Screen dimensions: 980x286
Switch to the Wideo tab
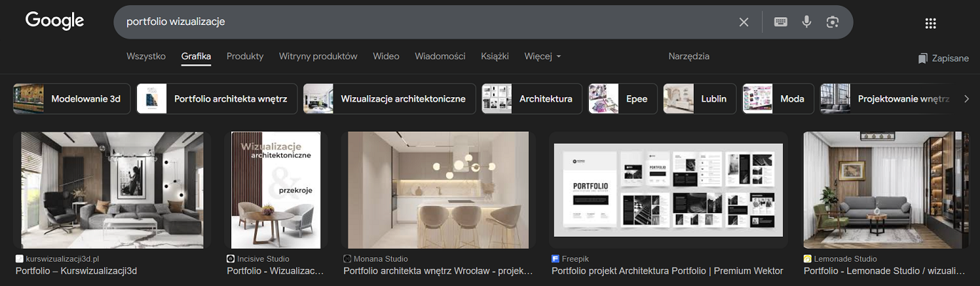pyautogui.click(x=386, y=56)
